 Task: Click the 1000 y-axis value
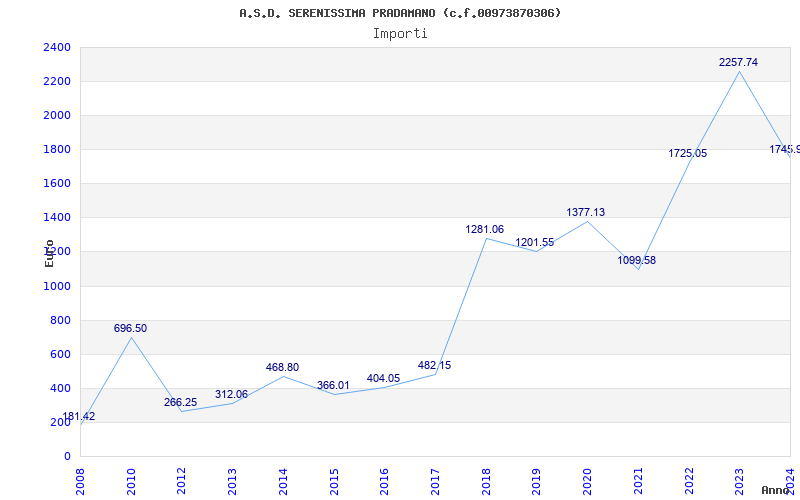point(57,286)
